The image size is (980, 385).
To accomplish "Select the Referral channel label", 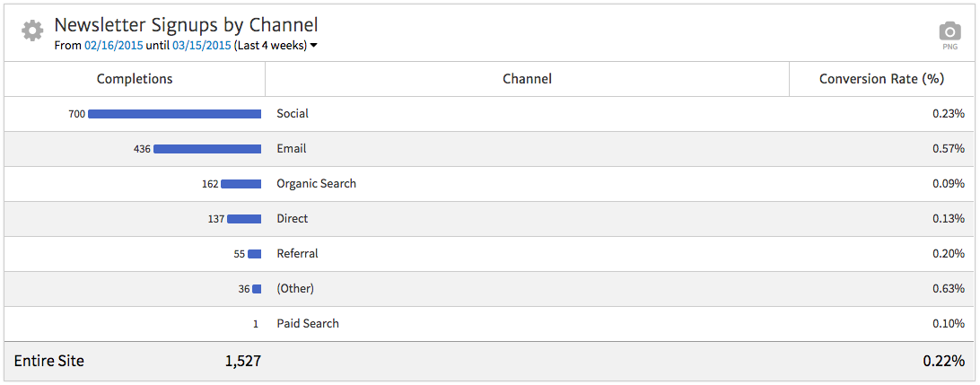I will click(297, 254).
